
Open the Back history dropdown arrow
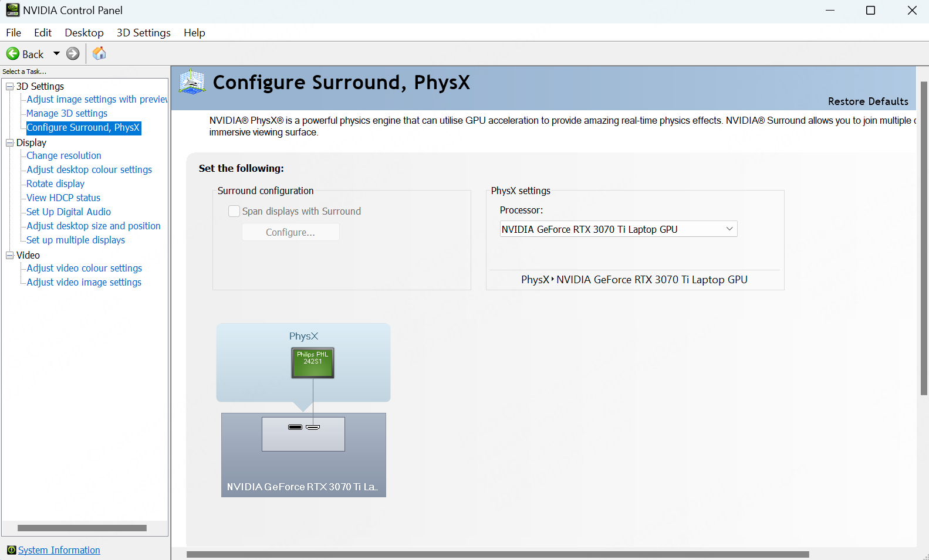[56, 53]
